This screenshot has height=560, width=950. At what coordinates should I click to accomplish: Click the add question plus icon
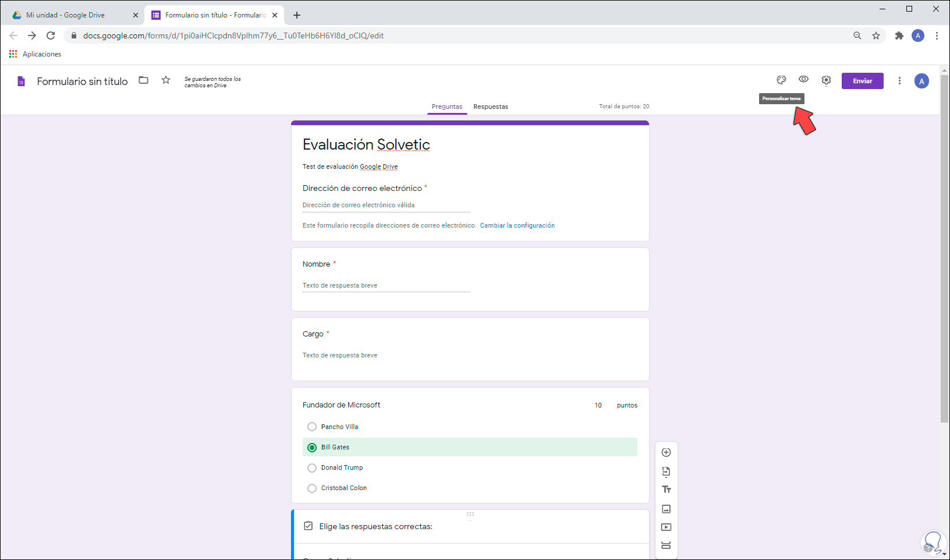667,452
